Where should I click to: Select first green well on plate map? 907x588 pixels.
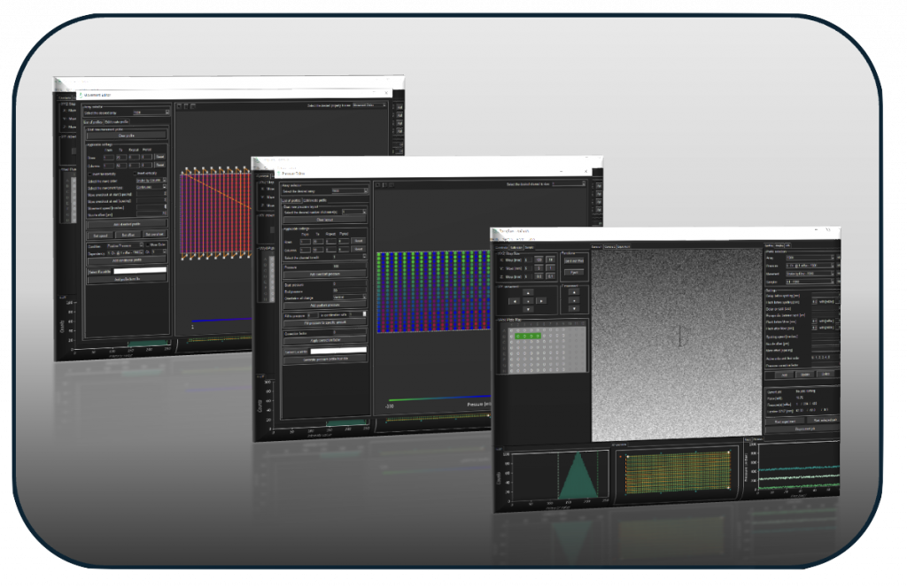point(516,336)
